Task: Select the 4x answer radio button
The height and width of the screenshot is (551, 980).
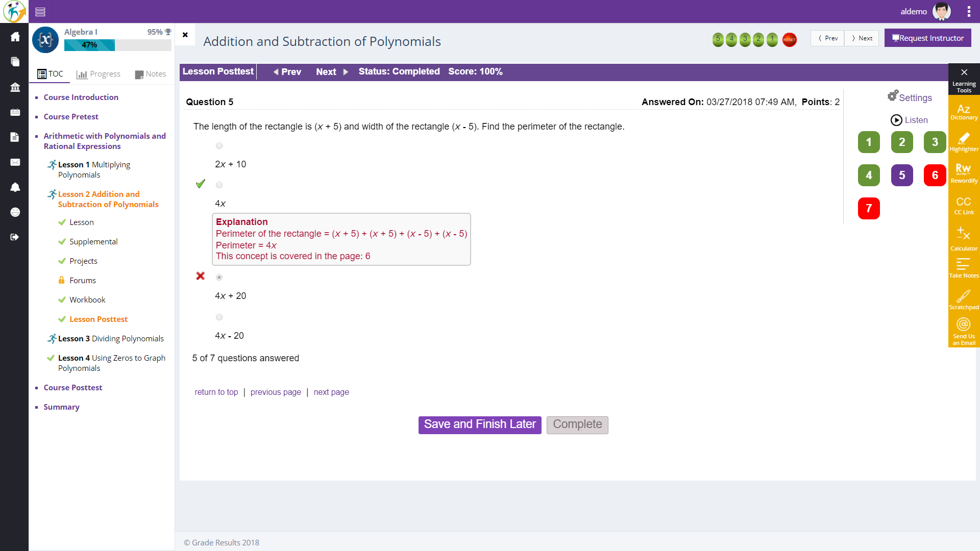Action: click(219, 185)
